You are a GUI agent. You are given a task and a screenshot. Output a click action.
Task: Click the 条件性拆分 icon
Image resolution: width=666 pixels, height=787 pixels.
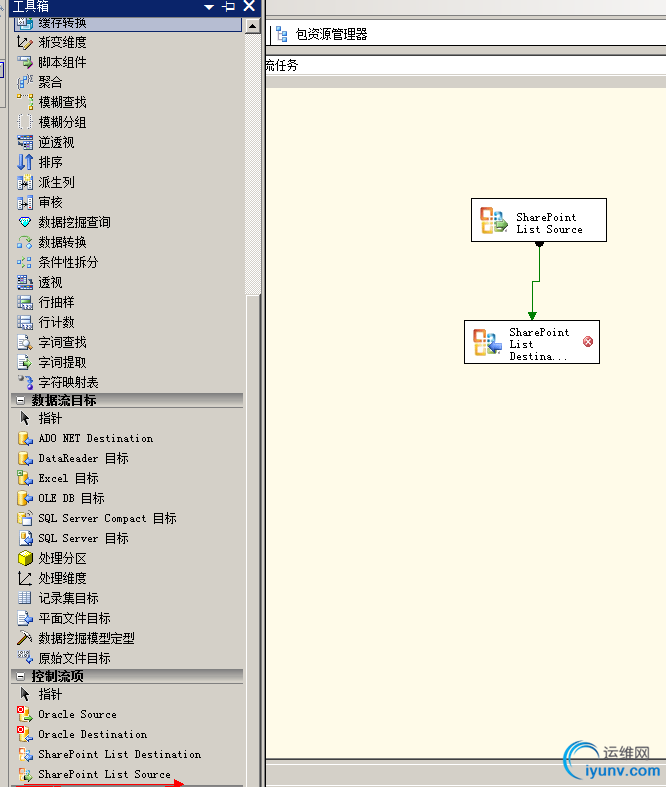[25, 262]
